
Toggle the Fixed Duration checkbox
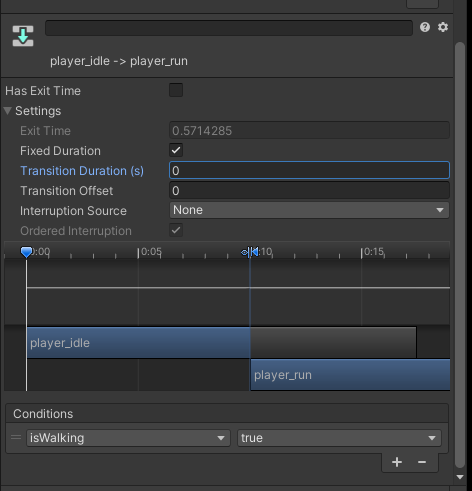(176, 150)
